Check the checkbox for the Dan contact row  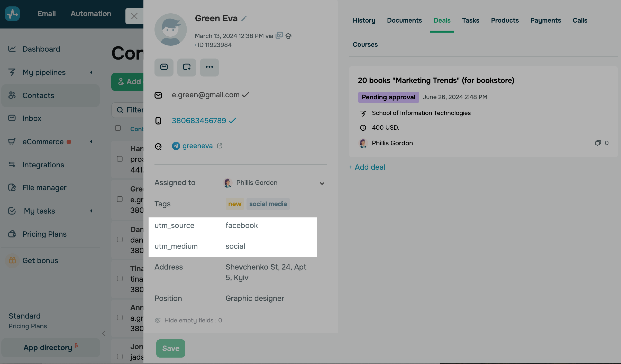(x=120, y=240)
